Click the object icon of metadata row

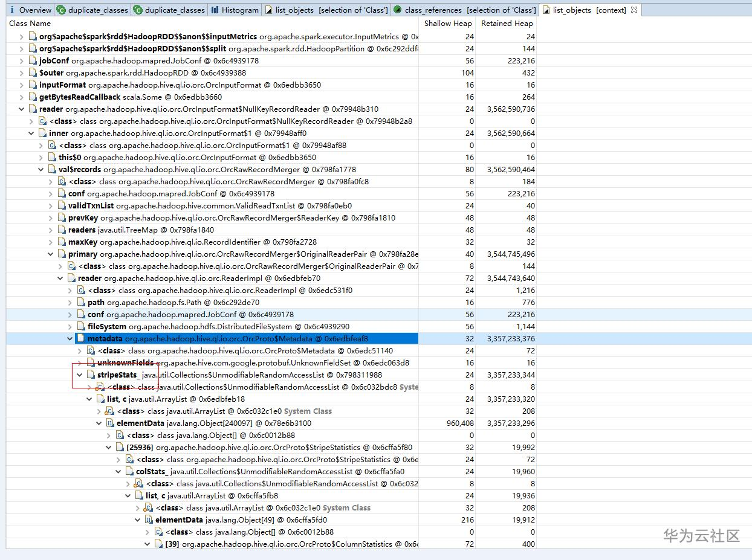[x=81, y=338]
